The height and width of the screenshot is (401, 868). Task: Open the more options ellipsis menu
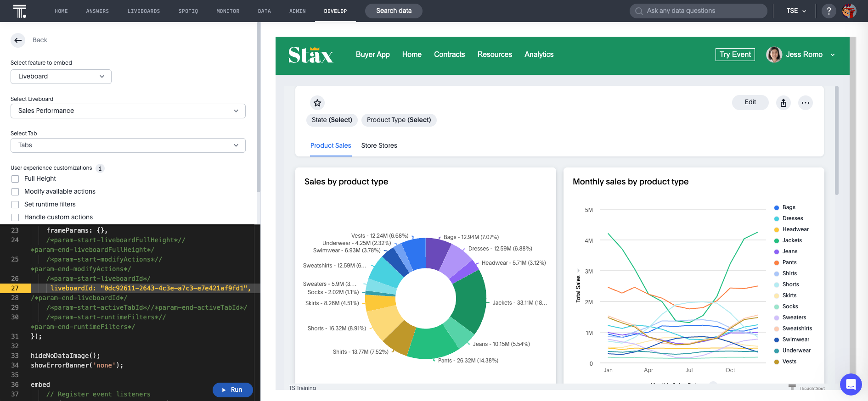click(806, 103)
